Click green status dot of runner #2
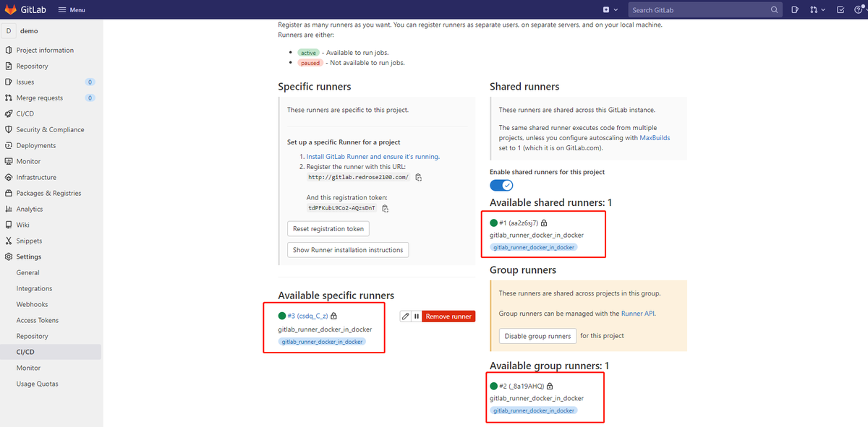This screenshot has height=427, width=868. (x=494, y=386)
